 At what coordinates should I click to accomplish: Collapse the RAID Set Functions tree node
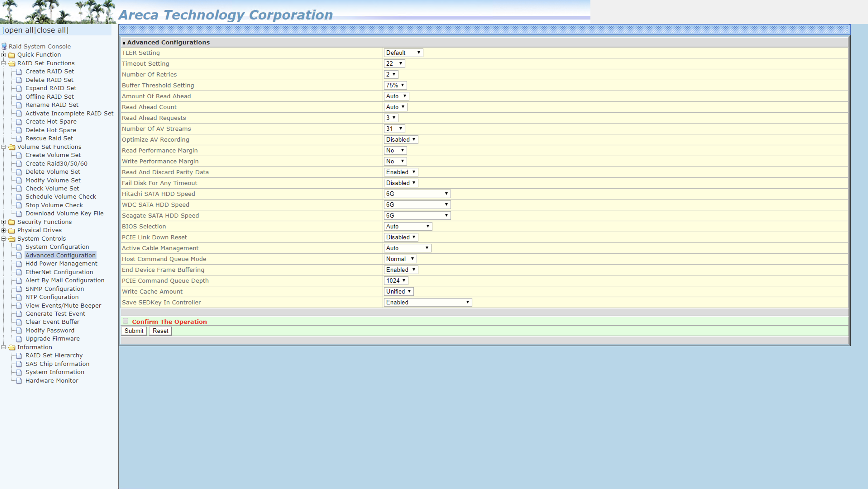3,63
